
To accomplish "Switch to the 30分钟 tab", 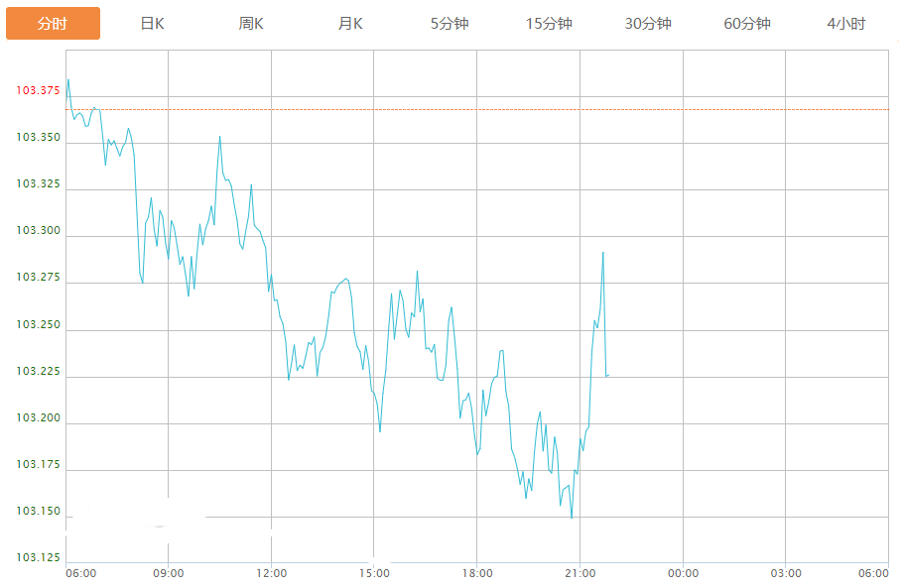I will (648, 24).
